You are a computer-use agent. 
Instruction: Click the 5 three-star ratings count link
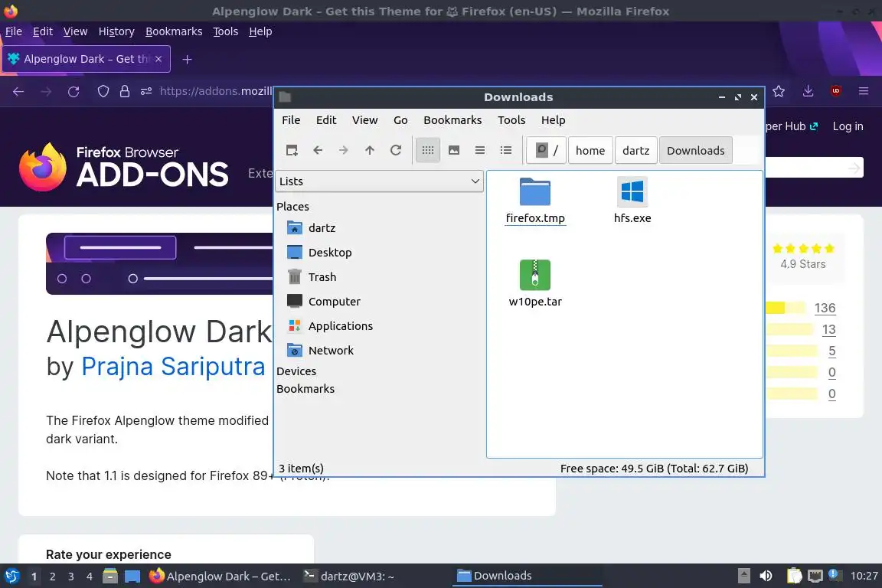click(x=832, y=351)
